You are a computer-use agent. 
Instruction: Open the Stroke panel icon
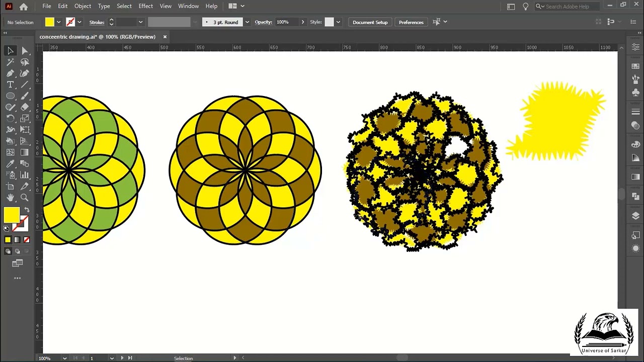[x=635, y=112]
